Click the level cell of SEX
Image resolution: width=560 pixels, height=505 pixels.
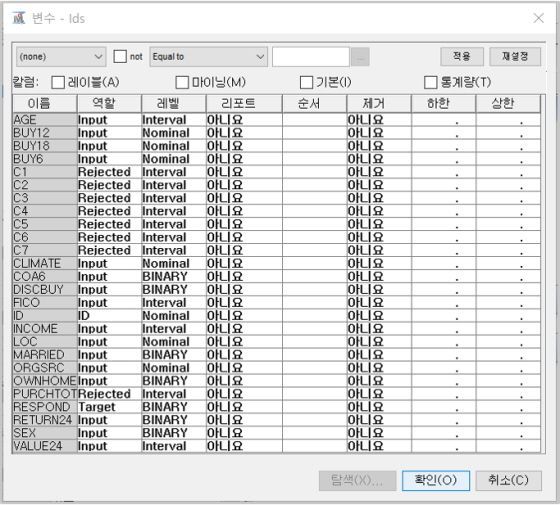click(x=174, y=433)
